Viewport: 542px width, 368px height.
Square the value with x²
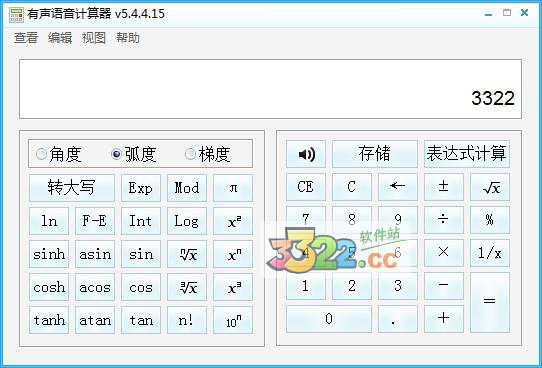(233, 221)
